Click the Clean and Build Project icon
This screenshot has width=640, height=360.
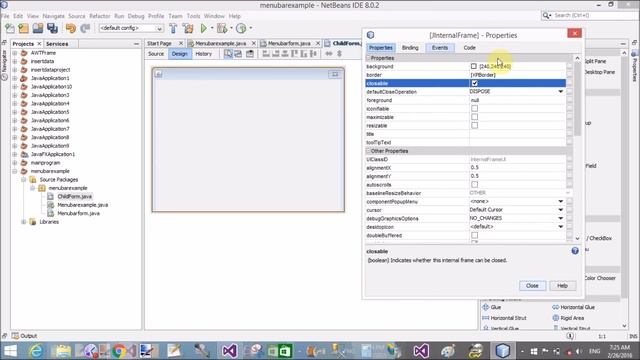coord(188,28)
